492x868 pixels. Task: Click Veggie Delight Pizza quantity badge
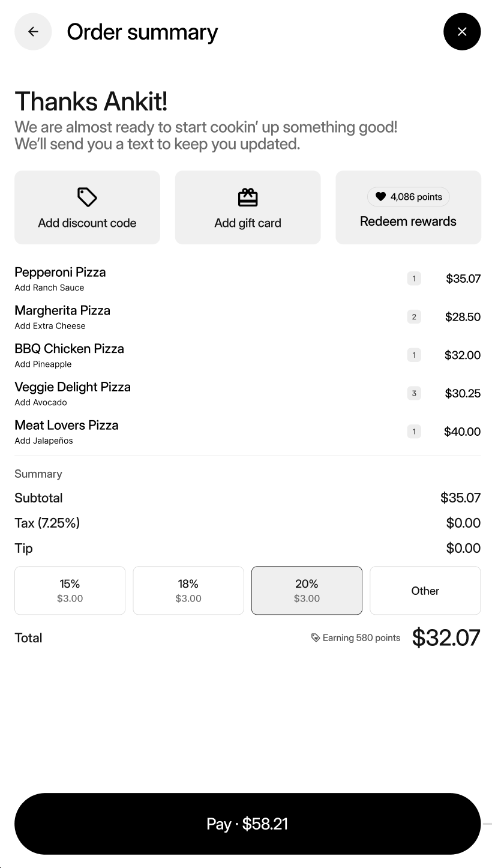(x=414, y=393)
